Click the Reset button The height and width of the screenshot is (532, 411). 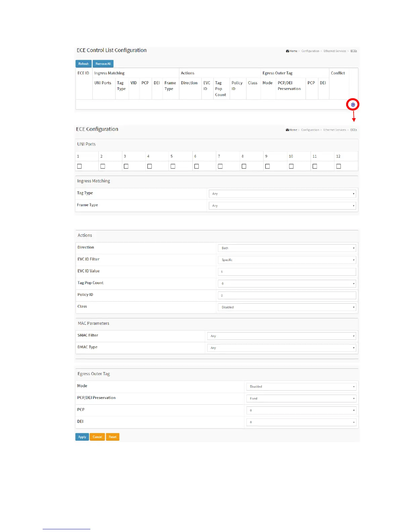pyautogui.click(x=112, y=437)
